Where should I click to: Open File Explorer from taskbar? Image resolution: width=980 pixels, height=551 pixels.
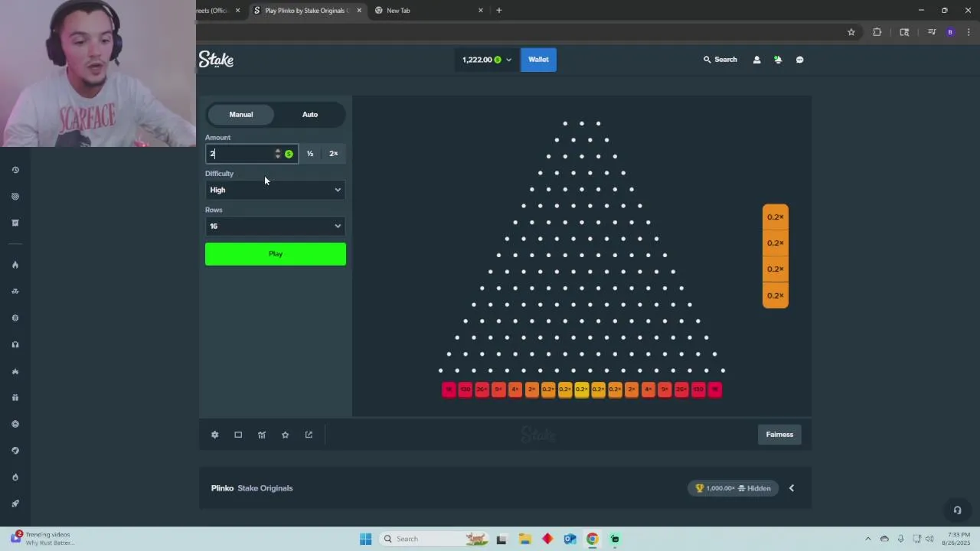pyautogui.click(x=525, y=539)
